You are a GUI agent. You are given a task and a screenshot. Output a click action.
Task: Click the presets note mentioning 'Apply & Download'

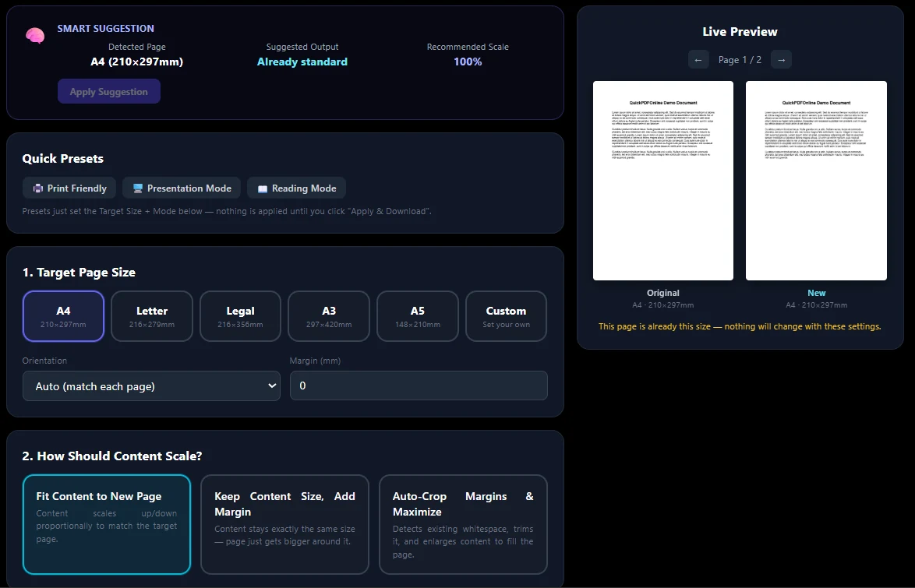pos(227,211)
